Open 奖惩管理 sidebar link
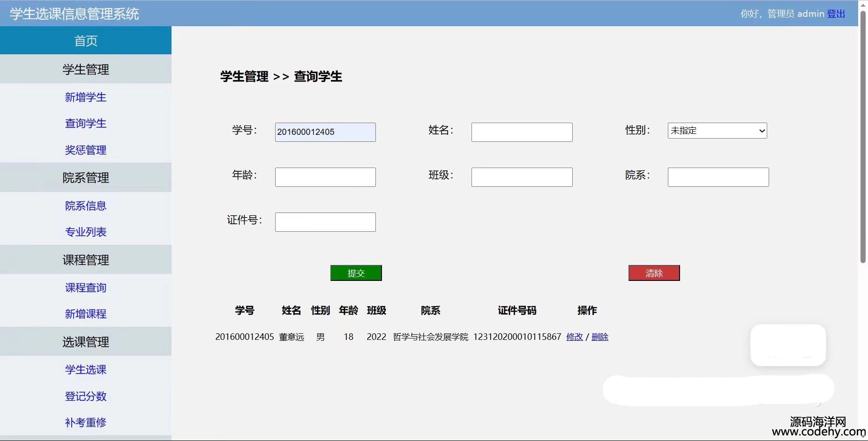The image size is (868, 441). 86,150
